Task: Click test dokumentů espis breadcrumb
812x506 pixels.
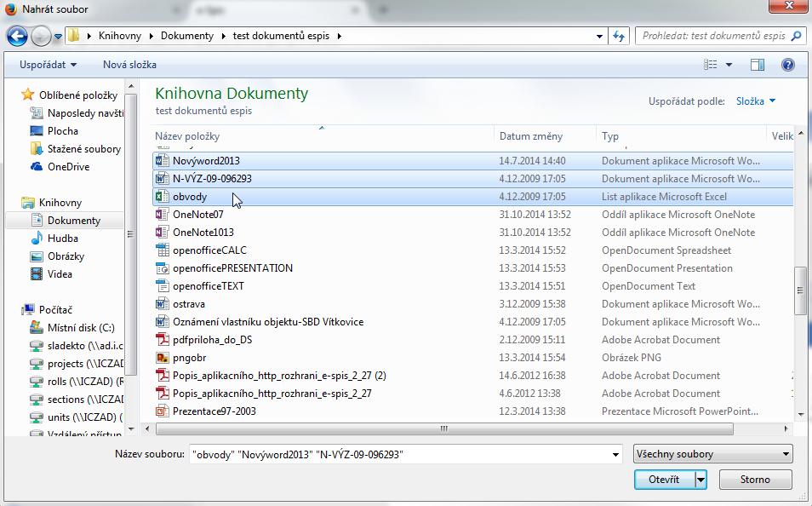Action: (x=281, y=36)
